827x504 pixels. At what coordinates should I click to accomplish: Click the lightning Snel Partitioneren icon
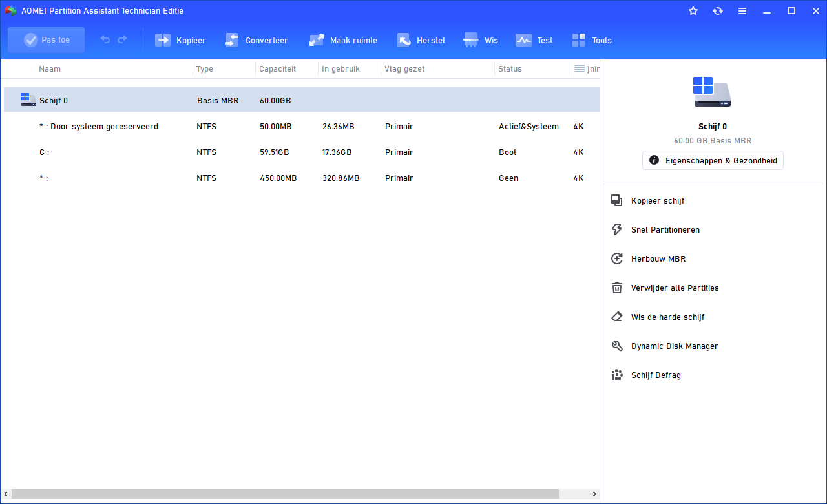point(617,229)
